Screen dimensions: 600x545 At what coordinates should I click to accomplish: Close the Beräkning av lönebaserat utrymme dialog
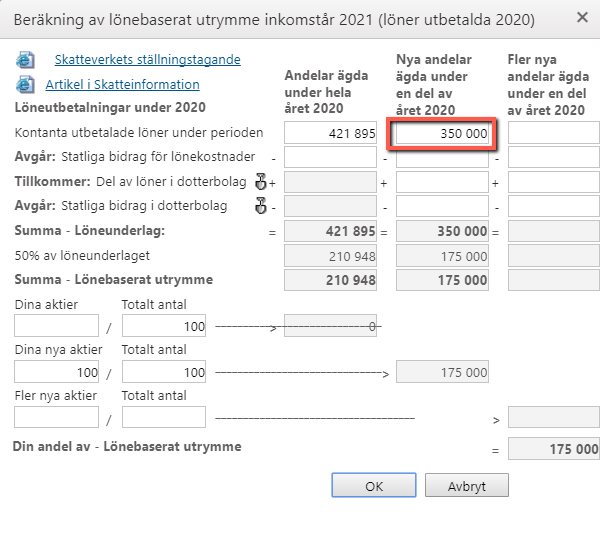click(x=582, y=17)
